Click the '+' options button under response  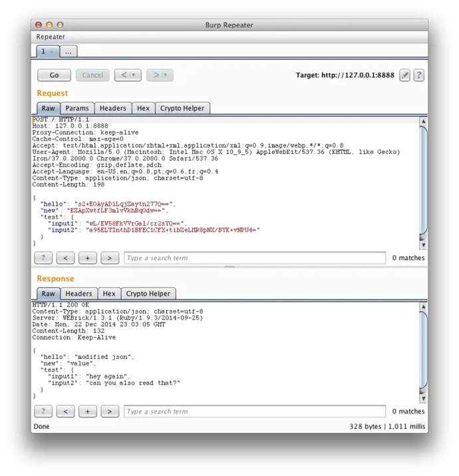(x=87, y=411)
